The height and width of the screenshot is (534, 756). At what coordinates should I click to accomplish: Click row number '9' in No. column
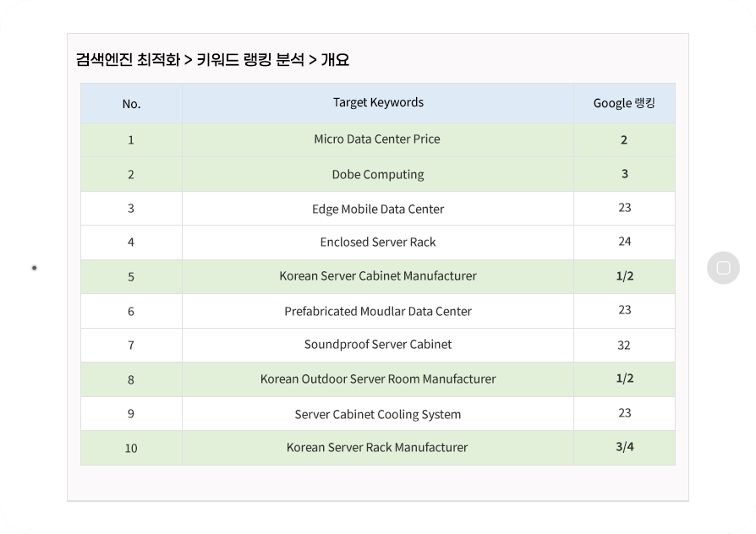pos(131,414)
